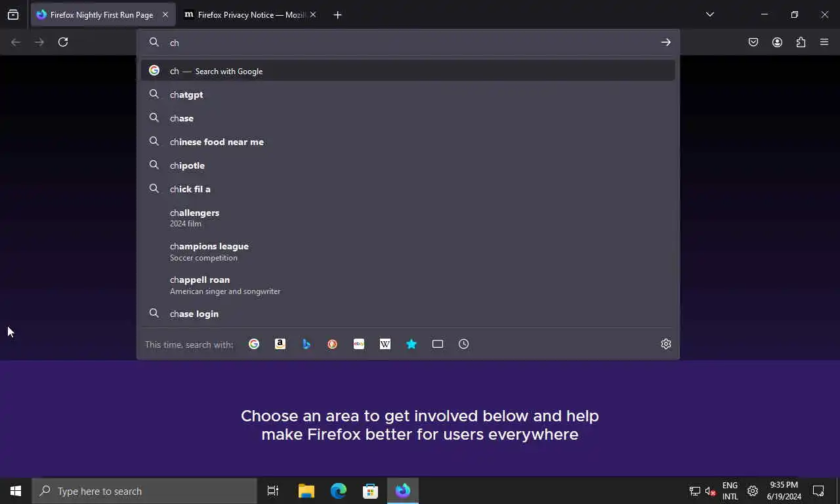The width and height of the screenshot is (840, 504).
Task: Switch to Firefox Nightly First Run Page tab
Action: (102, 14)
